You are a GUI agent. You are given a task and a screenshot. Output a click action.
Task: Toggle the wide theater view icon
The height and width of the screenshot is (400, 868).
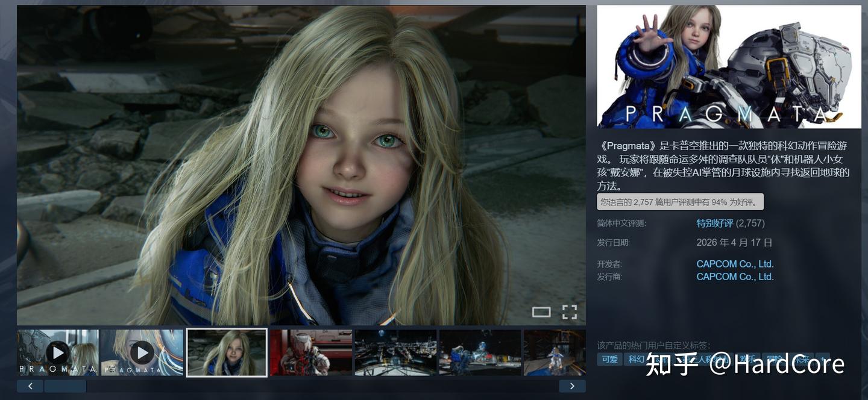click(541, 311)
